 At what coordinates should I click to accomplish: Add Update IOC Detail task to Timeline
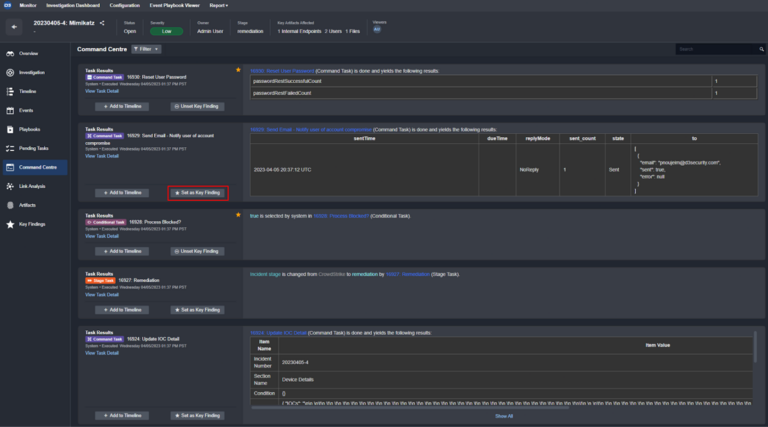pyautogui.click(x=122, y=416)
